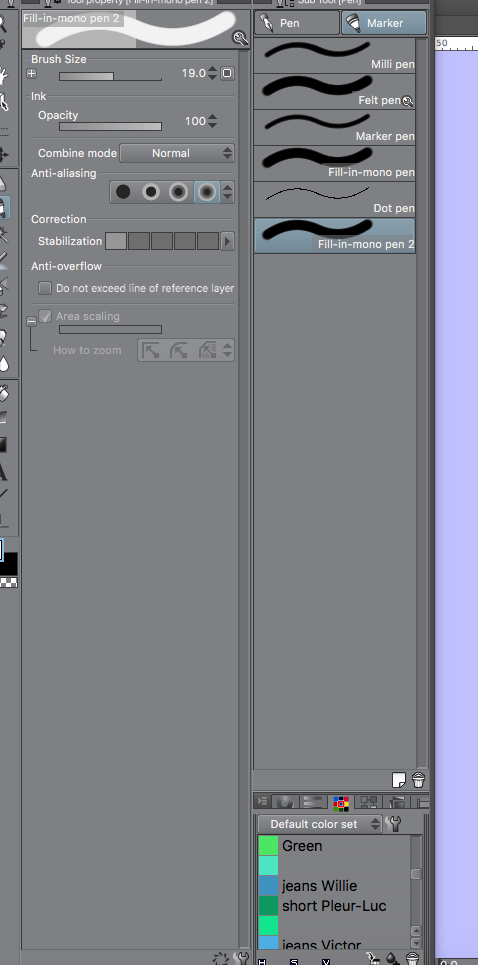Switch to the Color Slider tab
This screenshot has height=965, width=478.
313,802
